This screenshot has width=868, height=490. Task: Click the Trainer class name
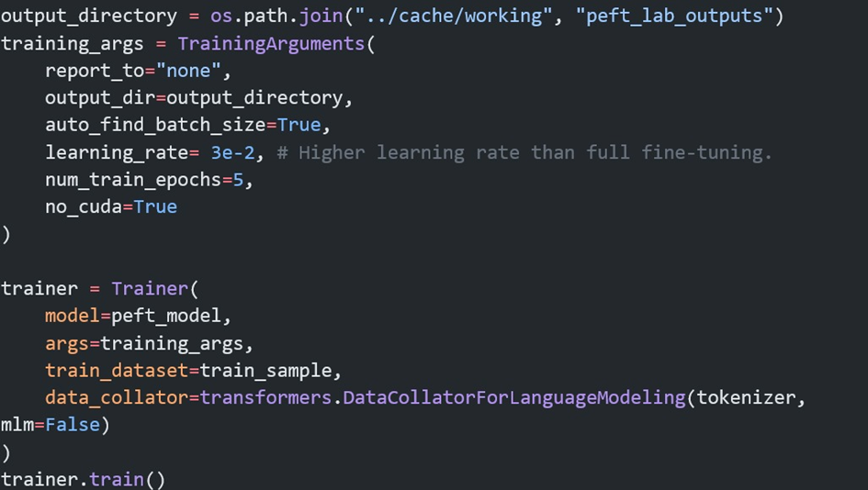[149, 288]
